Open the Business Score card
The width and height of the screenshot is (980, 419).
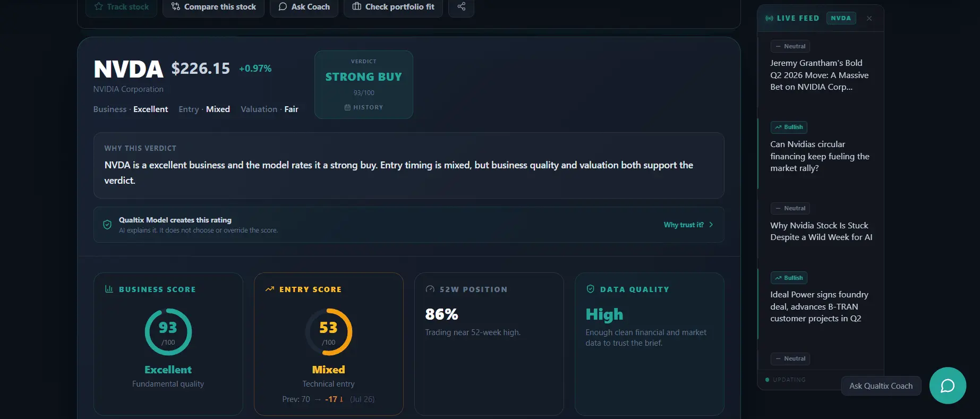coord(168,344)
